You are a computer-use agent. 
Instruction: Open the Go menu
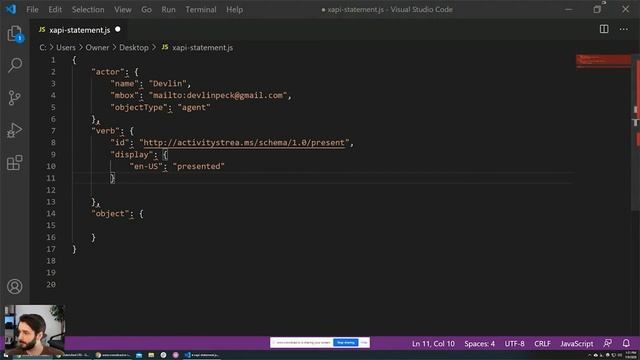pos(146,9)
